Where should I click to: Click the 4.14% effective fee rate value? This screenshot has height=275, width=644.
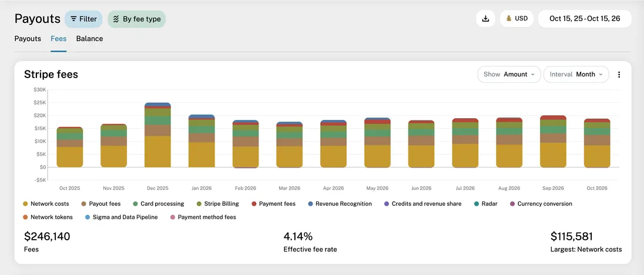tap(298, 236)
